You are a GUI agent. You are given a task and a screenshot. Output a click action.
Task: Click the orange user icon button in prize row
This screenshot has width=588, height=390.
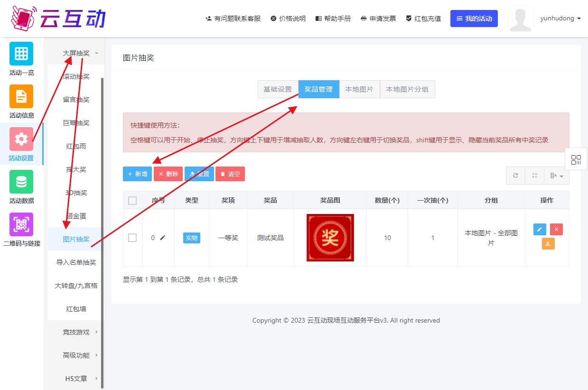tap(548, 244)
